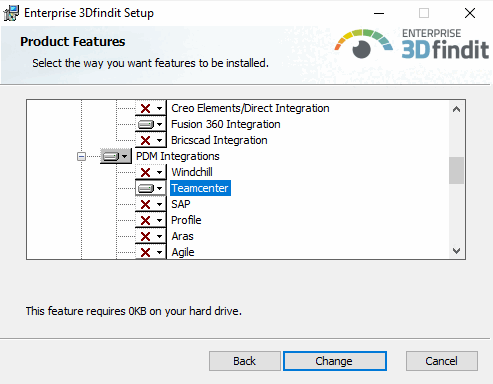Select the Agile feature label
The width and height of the screenshot is (493, 384).
pos(183,252)
